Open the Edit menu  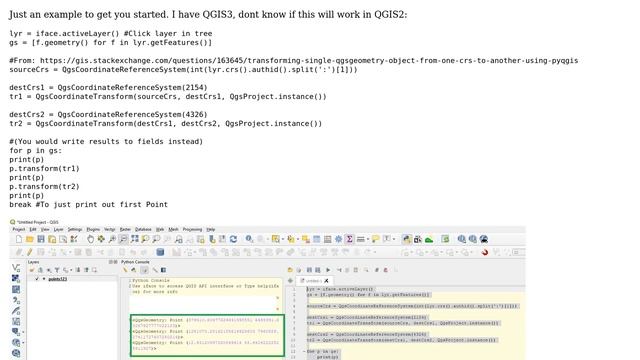pos(33,229)
